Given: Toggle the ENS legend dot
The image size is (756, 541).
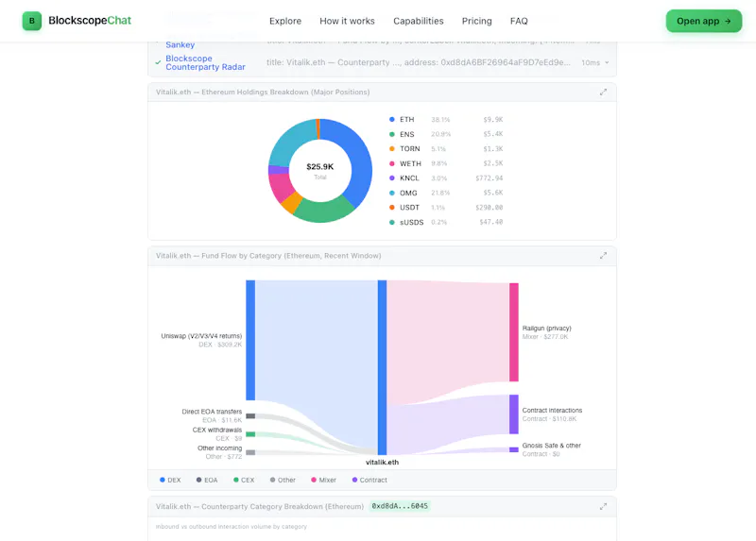Looking at the screenshot, I should point(392,134).
